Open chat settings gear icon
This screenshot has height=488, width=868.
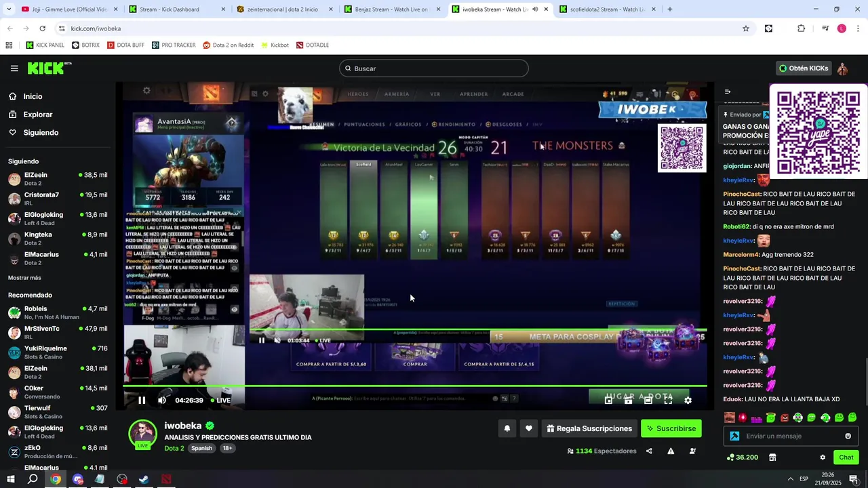823,457
